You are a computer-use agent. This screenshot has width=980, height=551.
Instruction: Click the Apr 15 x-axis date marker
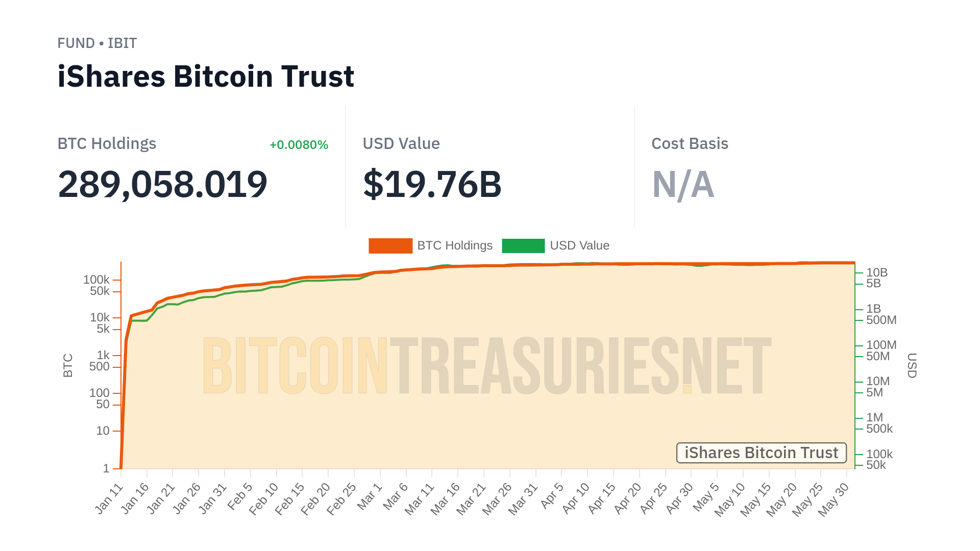[x=602, y=498]
